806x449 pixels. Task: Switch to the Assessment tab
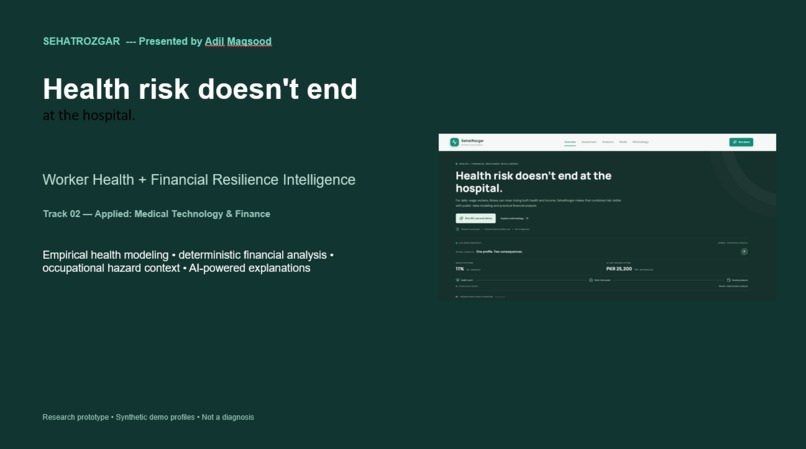point(589,142)
